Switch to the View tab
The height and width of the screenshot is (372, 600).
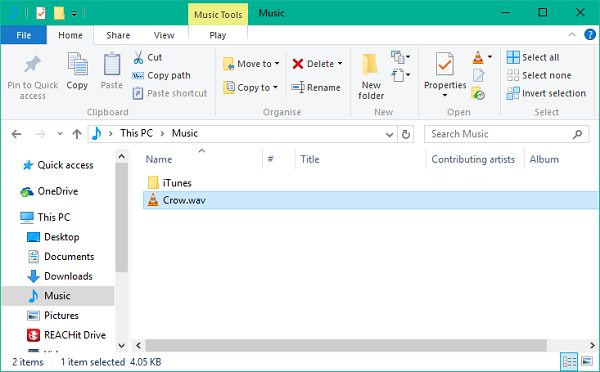click(164, 35)
